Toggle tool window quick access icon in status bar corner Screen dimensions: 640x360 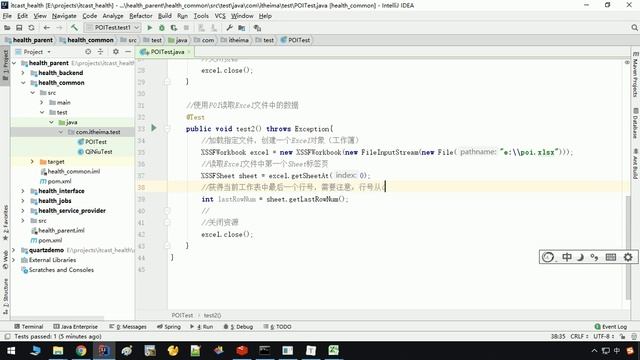click(7, 336)
